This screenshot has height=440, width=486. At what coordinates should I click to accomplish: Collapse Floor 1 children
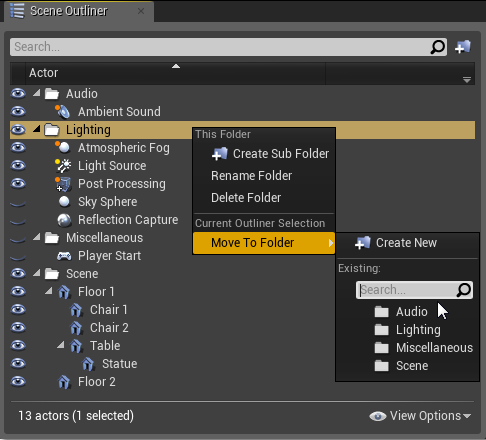tap(49, 291)
